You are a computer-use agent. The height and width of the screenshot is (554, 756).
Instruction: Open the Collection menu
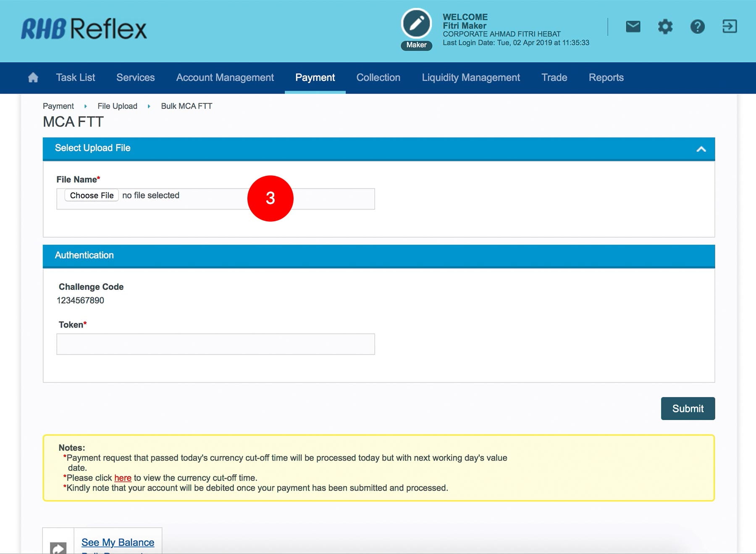click(378, 78)
